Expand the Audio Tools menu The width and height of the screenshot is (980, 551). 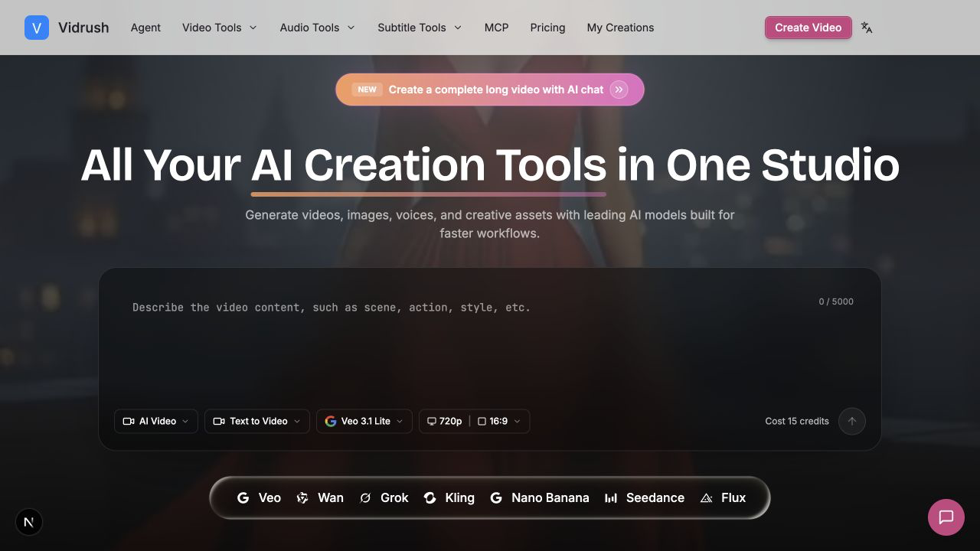318,28
